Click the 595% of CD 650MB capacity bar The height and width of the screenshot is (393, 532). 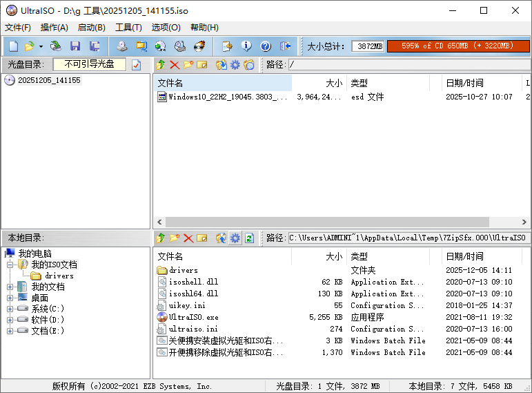(x=458, y=46)
